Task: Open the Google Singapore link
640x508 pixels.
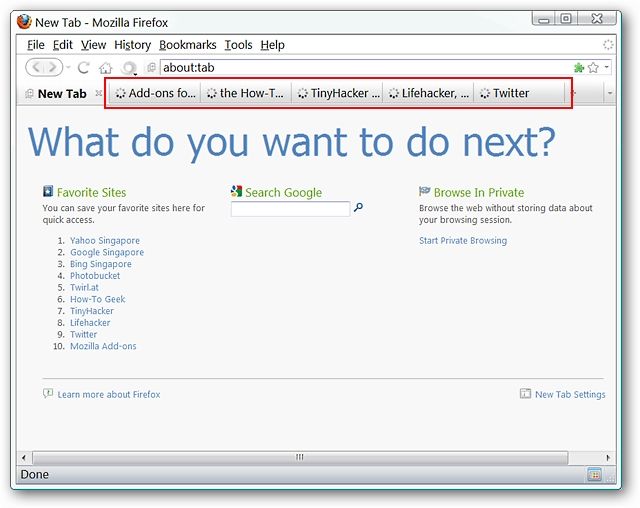Action: coord(107,253)
